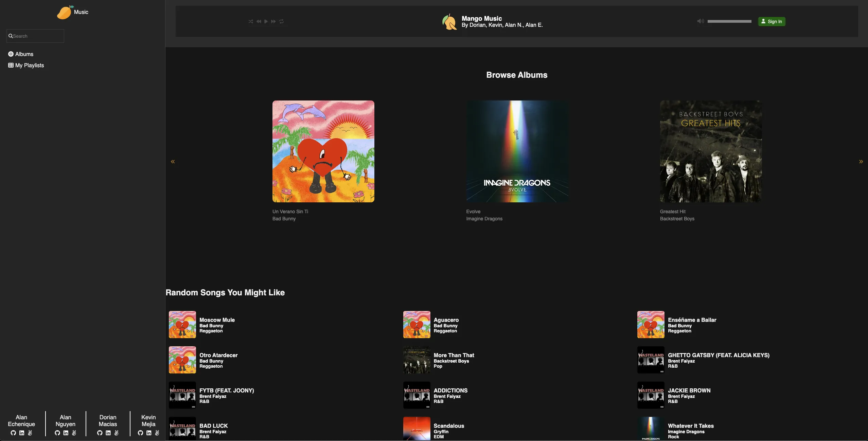Click the rewind icon in the player bar
The width and height of the screenshot is (868, 441).
click(259, 21)
